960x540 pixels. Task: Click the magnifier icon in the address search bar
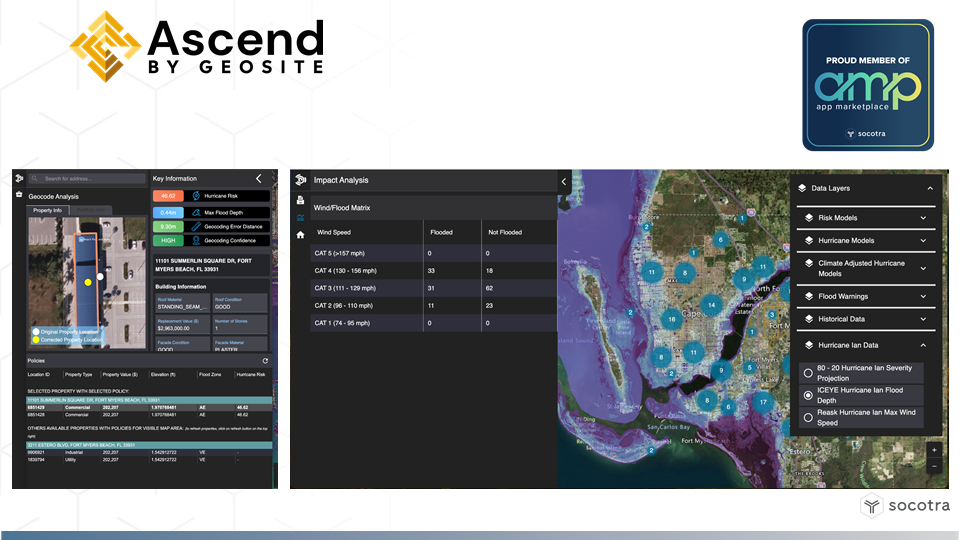point(34,179)
